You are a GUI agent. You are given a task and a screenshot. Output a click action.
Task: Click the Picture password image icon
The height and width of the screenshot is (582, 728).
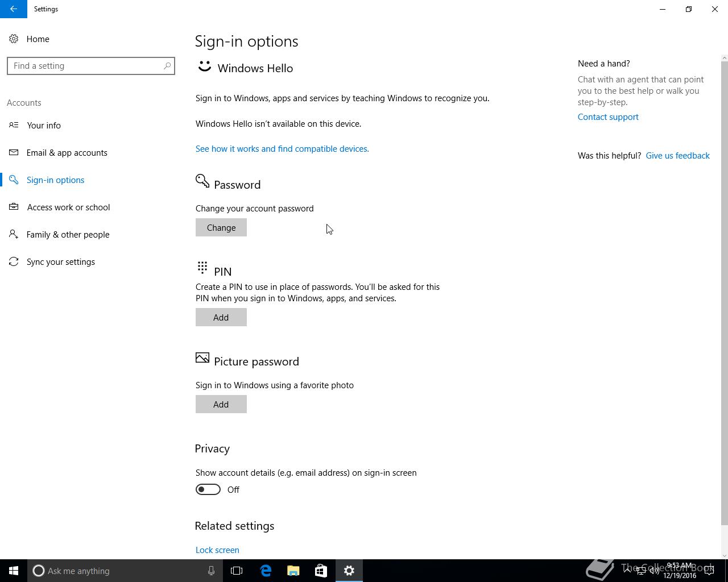click(202, 357)
